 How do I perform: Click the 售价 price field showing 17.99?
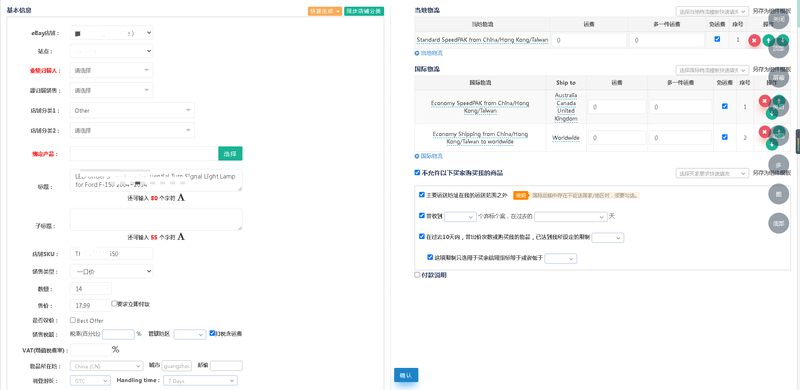(x=91, y=305)
